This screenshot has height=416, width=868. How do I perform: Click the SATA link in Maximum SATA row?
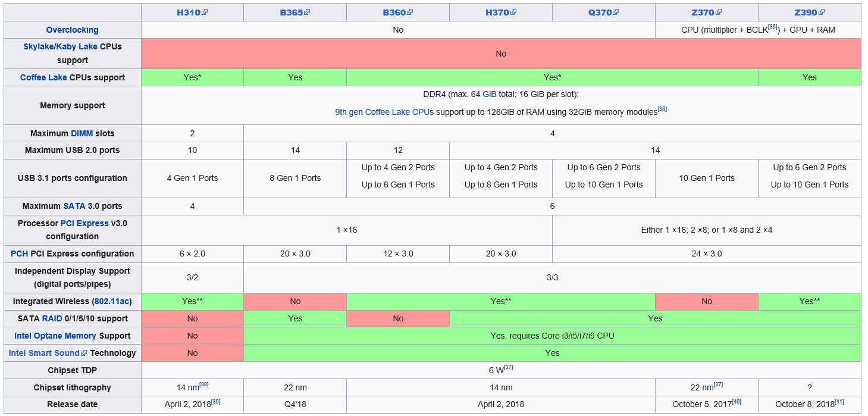tap(74, 206)
